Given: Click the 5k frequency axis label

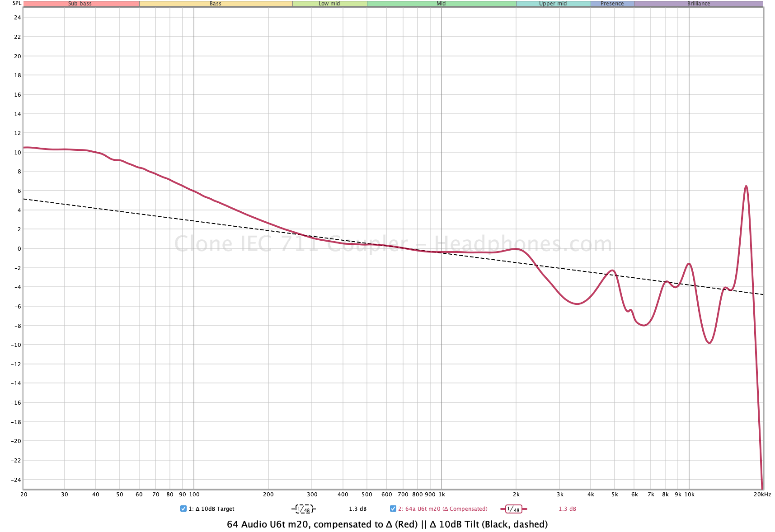Looking at the screenshot, I should [615, 495].
